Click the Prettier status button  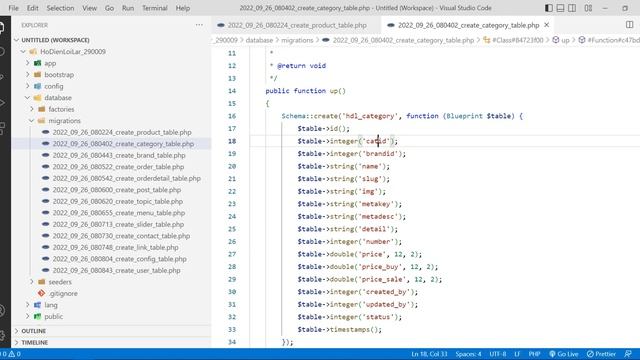(601, 354)
